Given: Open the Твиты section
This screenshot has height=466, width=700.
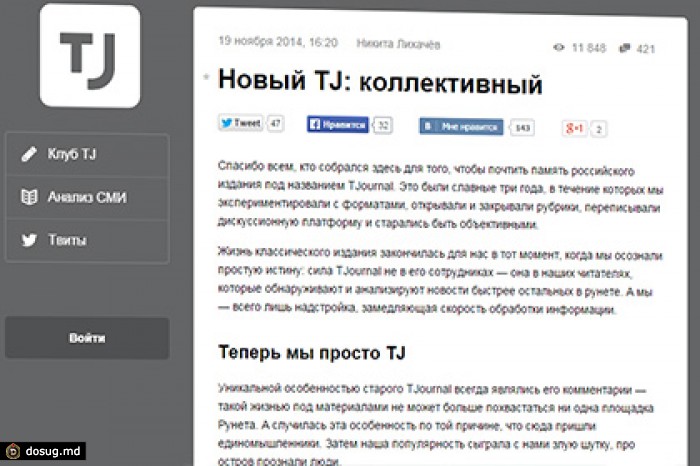Looking at the screenshot, I should [87, 240].
